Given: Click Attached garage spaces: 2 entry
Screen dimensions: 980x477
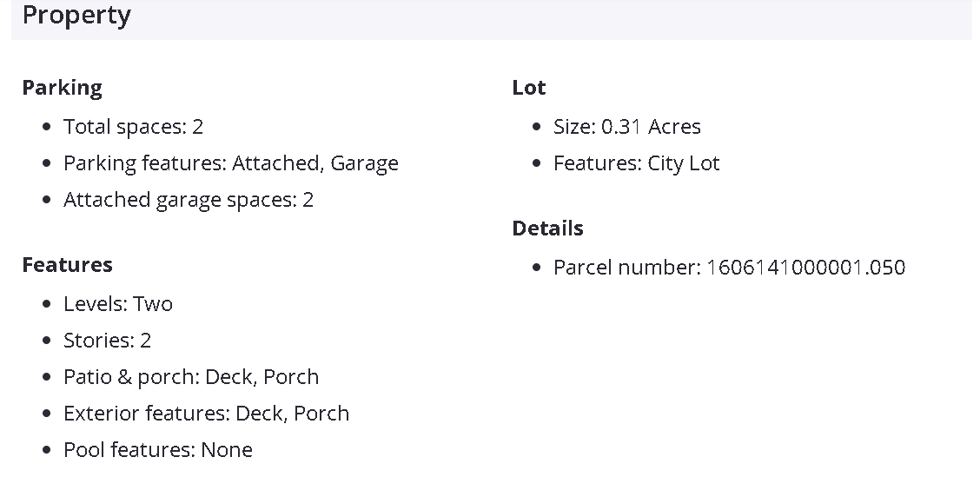Looking at the screenshot, I should pyautogui.click(x=188, y=200).
